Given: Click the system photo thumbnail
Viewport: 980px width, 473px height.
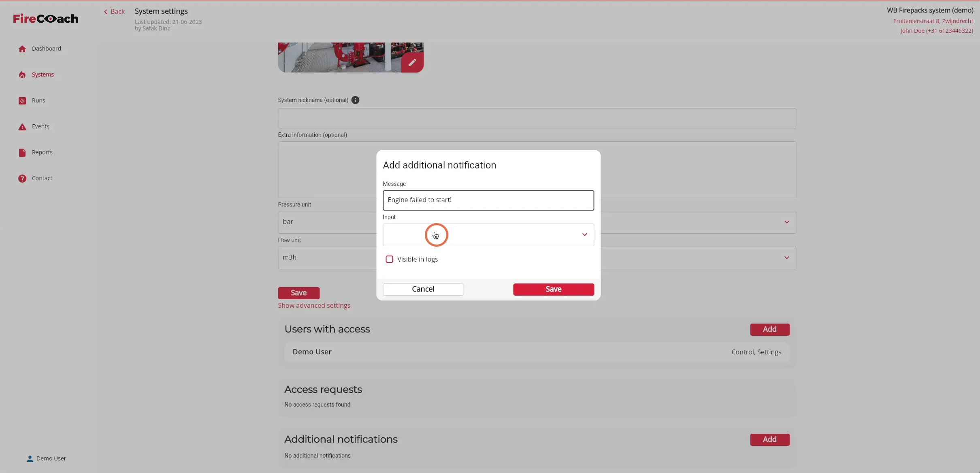Looking at the screenshot, I should (351, 58).
